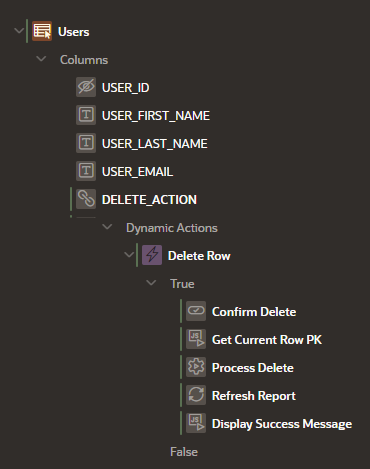The height and width of the screenshot is (469, 370).
Task: Click the link icon beside DELETE_ACTION
Action: [86, 199]
